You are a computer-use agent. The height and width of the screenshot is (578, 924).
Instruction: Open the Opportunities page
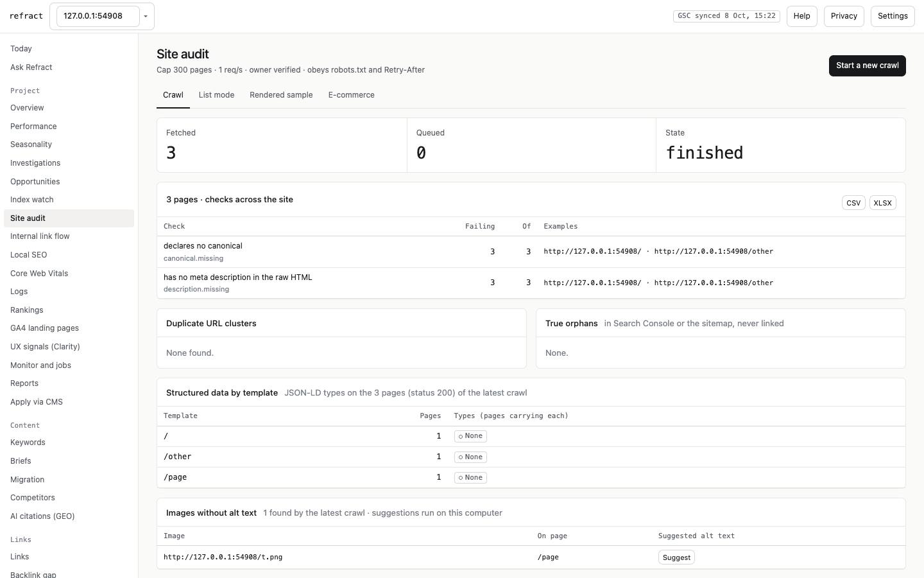(x=69, y=182)
